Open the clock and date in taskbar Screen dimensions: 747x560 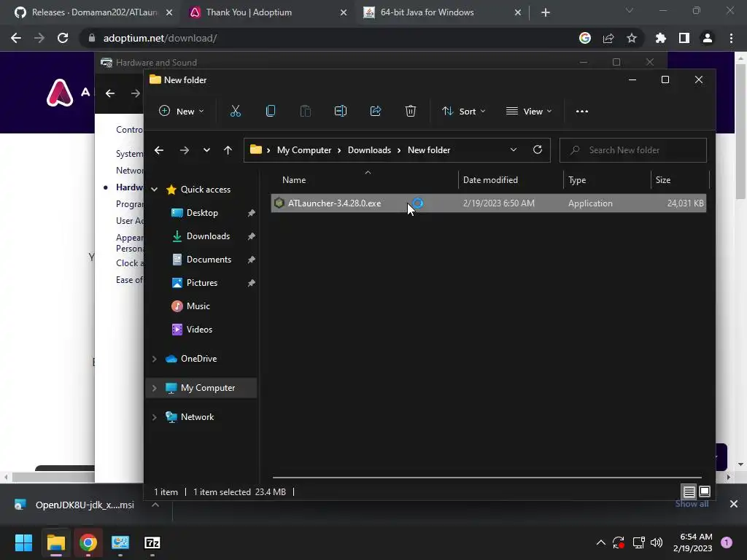click(692, 542)
